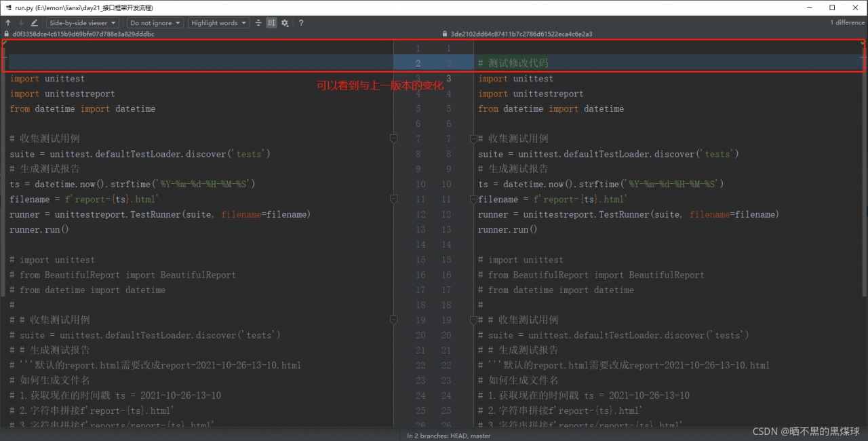This screenshot has height=441, width=868.
Task: Click the 'ts = datetime.now()' line in left pane
Action: pyautogui.click(x=132, y=184)
